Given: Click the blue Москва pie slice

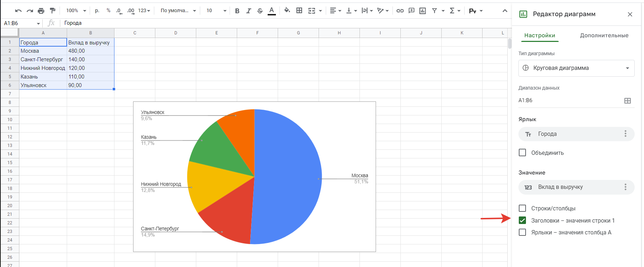Looking at the screenshot, I should [287, 172].
